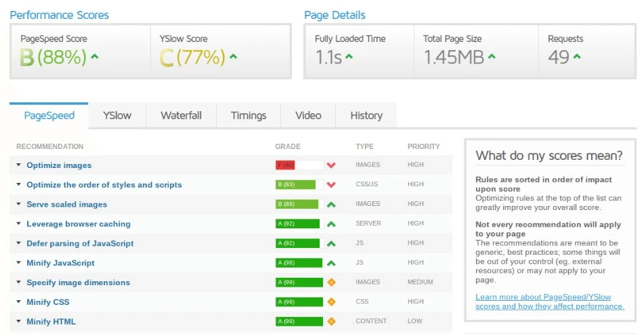
Task: Open the Waterfall tab
Action: click(181, 115)
